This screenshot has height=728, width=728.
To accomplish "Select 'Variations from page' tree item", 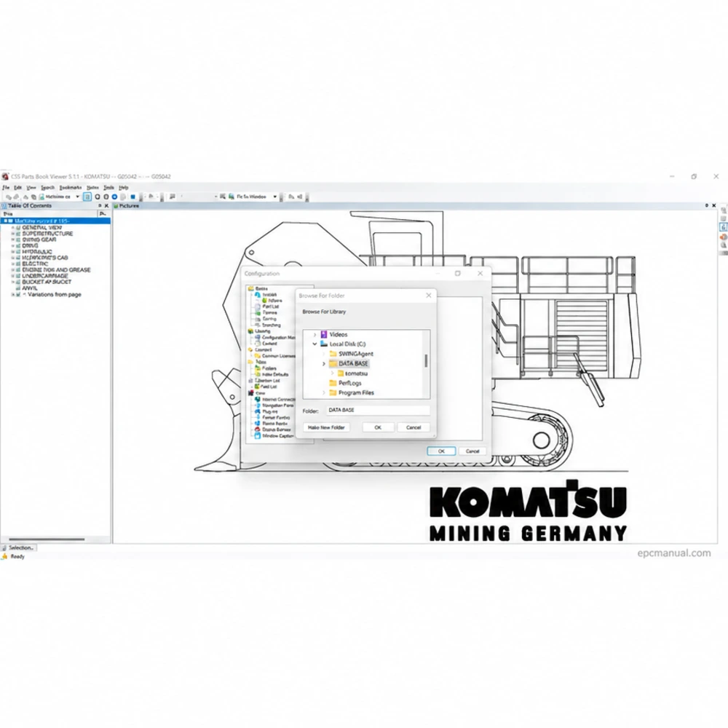I will [54, 294].
